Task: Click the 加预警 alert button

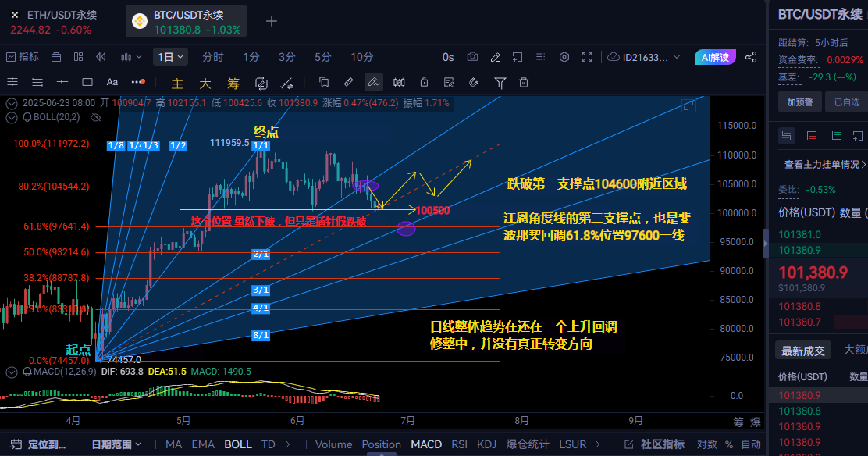Action: 799,102
